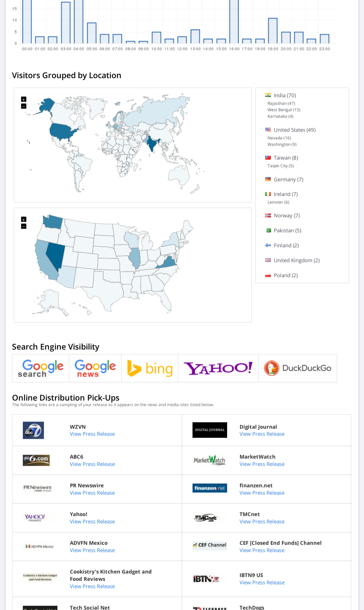Click the DuckDuckGo logo
Viewport: 364px width, 610px height.
tap(297, 368)
